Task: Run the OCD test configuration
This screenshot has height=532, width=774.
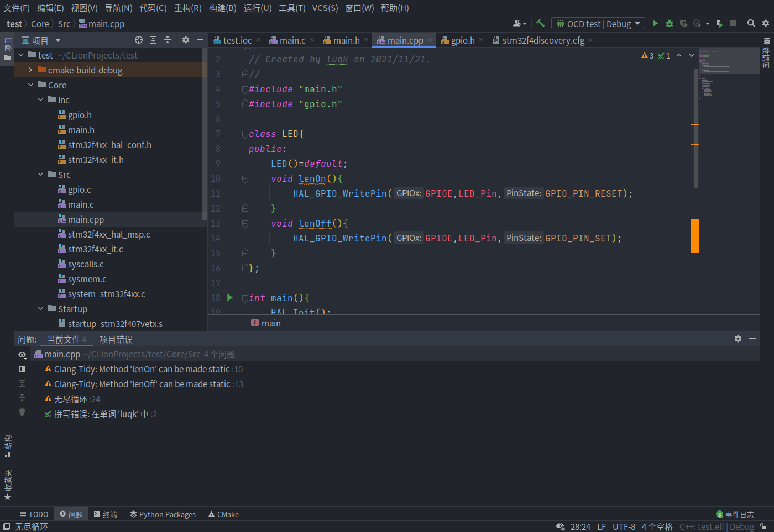Action: point(656,24)
